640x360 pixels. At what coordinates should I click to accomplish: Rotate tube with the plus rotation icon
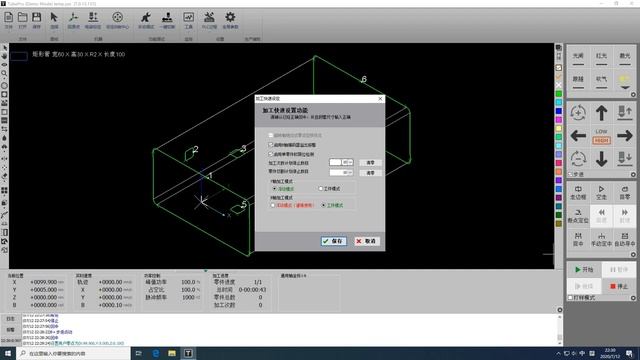pyautogui.click(x=578, y=113)
